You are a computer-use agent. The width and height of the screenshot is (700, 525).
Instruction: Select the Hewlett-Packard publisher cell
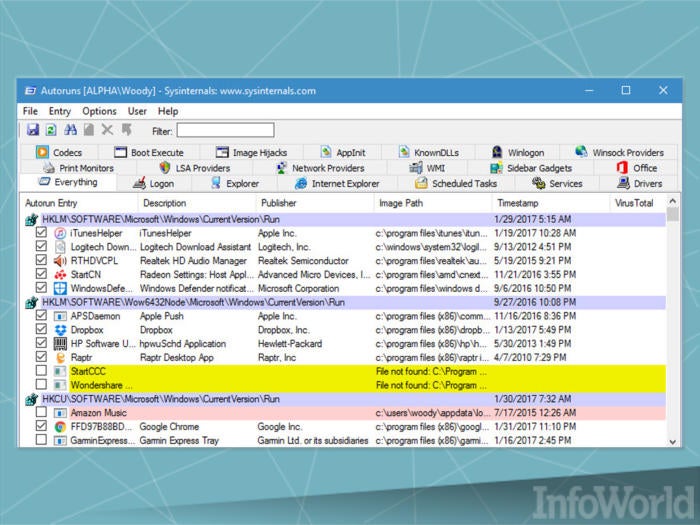pos(290,344)
